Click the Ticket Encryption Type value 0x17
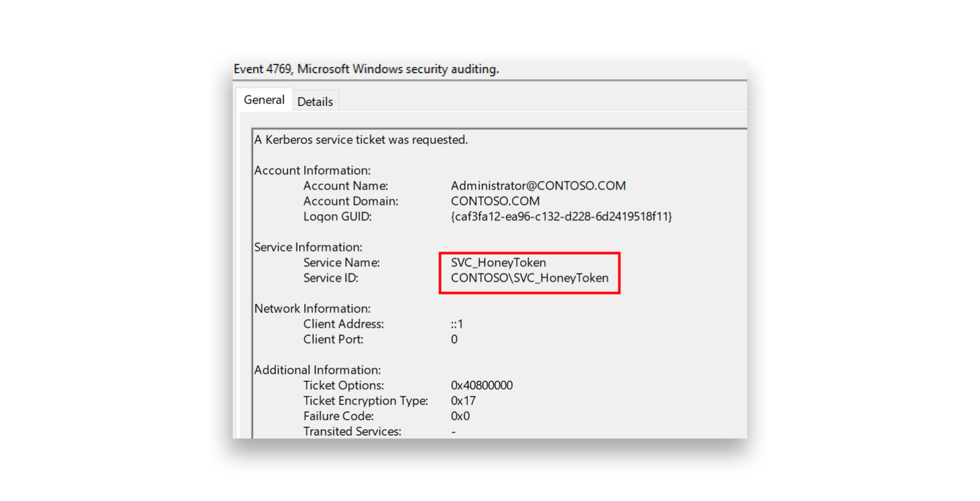Viewport: 980px width, 501px height. (x=463, y=400)
